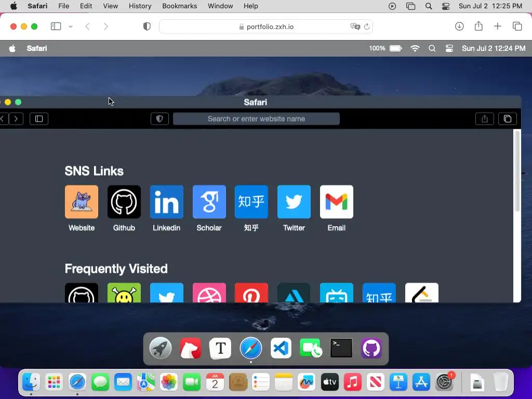Click the real Safari forward arrow
Viewport: 532px width, 399px height.
click(x=106, y=26)
